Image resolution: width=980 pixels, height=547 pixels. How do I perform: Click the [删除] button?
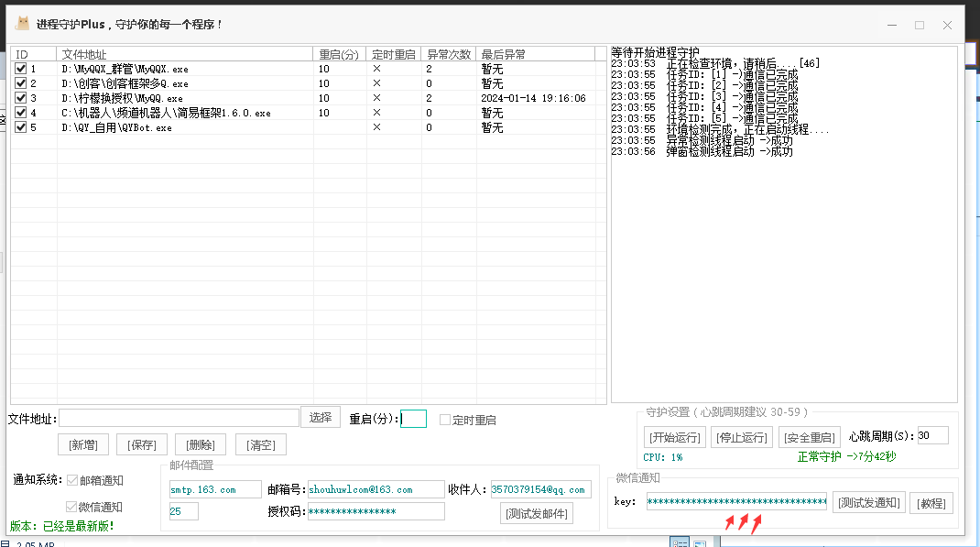click(201, 445)
